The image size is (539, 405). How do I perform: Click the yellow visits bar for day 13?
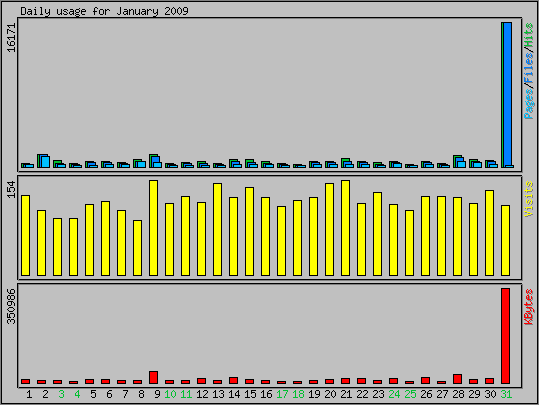click(x=217, y=229)
